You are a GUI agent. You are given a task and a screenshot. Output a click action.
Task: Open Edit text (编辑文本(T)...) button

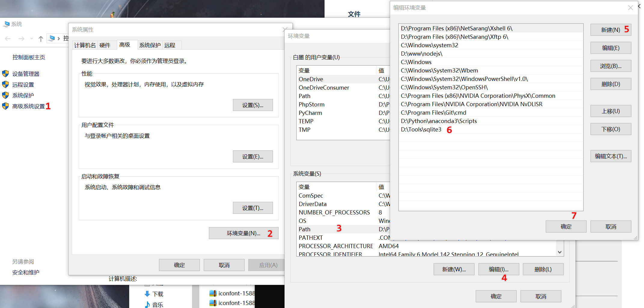pos(611,156)
